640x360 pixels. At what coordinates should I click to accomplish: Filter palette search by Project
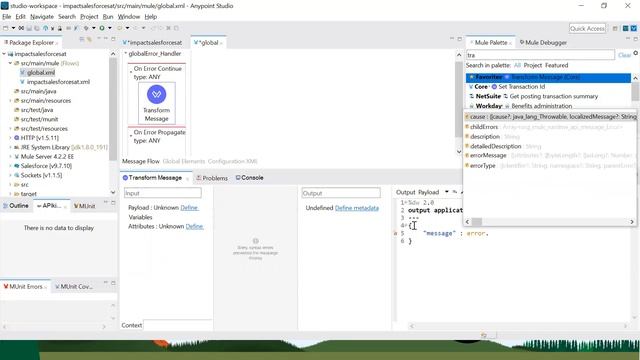(533, 65)
